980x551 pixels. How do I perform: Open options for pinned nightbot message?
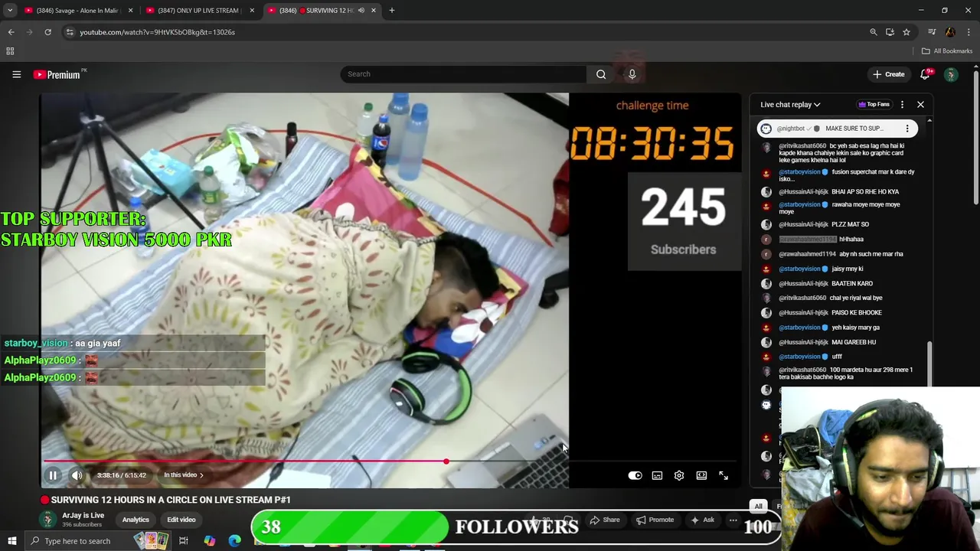907,129
